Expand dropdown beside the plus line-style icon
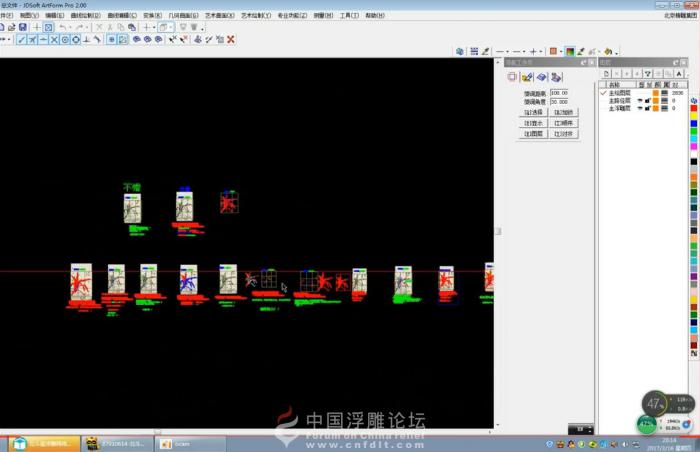 542,51
